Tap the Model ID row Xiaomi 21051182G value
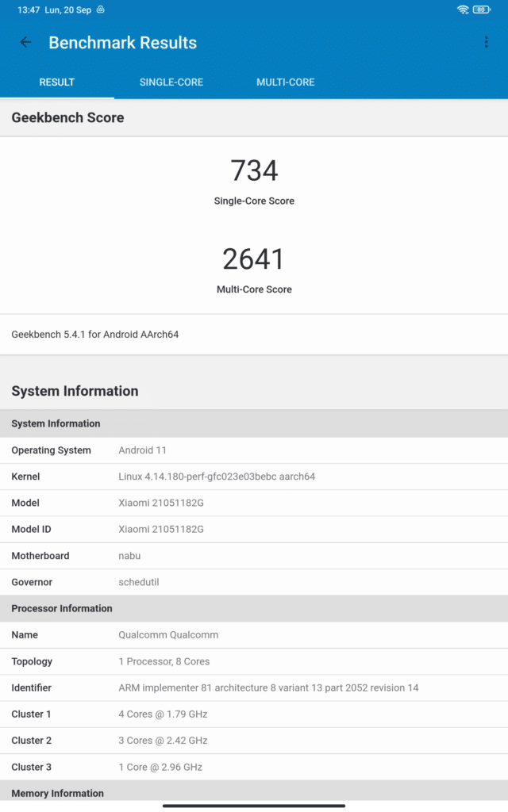The image size is (508, 812). coord(161,529)
